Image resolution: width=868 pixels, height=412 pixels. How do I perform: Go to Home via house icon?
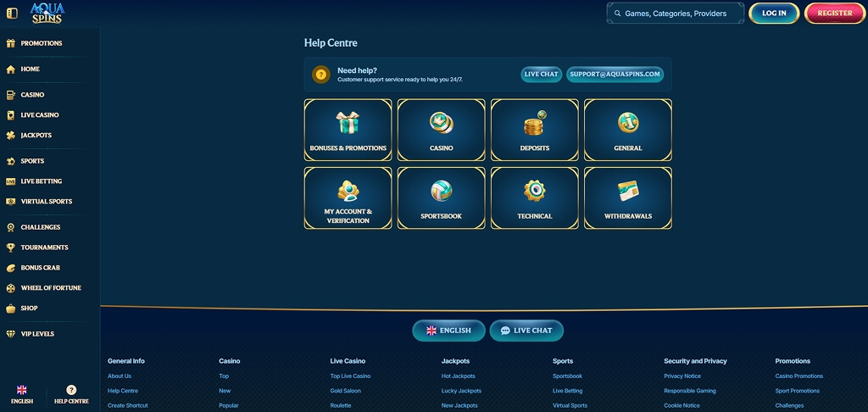[x=10, y=70]
